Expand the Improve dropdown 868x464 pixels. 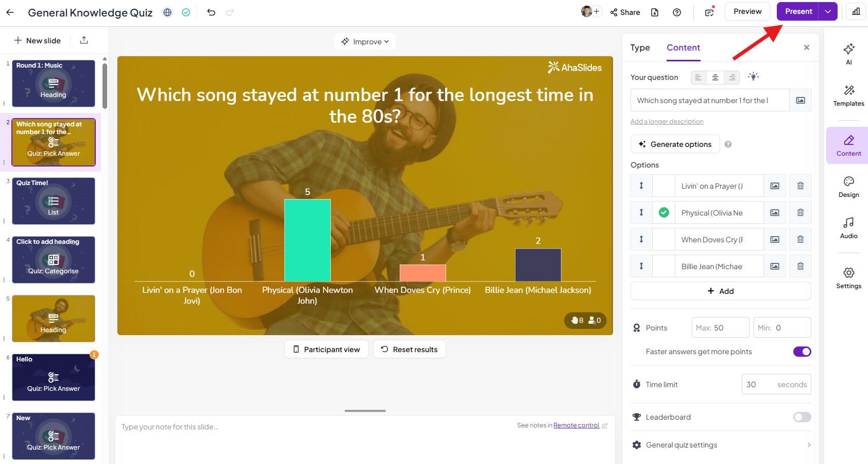[x=365, y=42]
